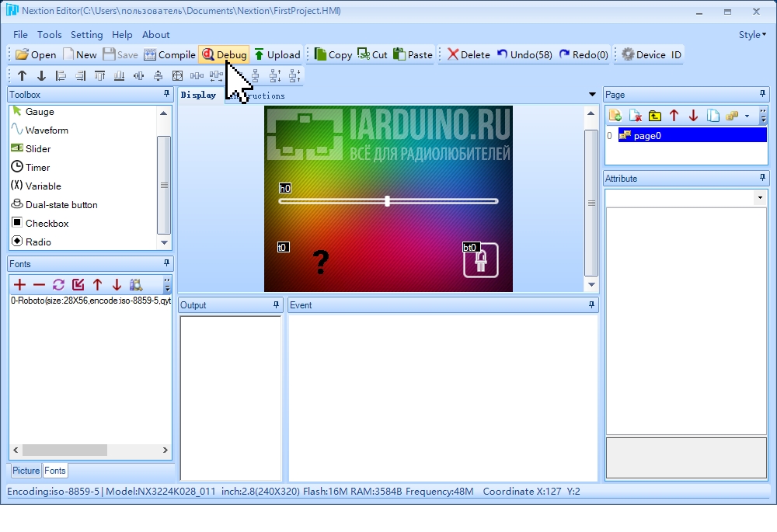Click the Upload button
Screen dimensions: 777x532
click(277, 54)
